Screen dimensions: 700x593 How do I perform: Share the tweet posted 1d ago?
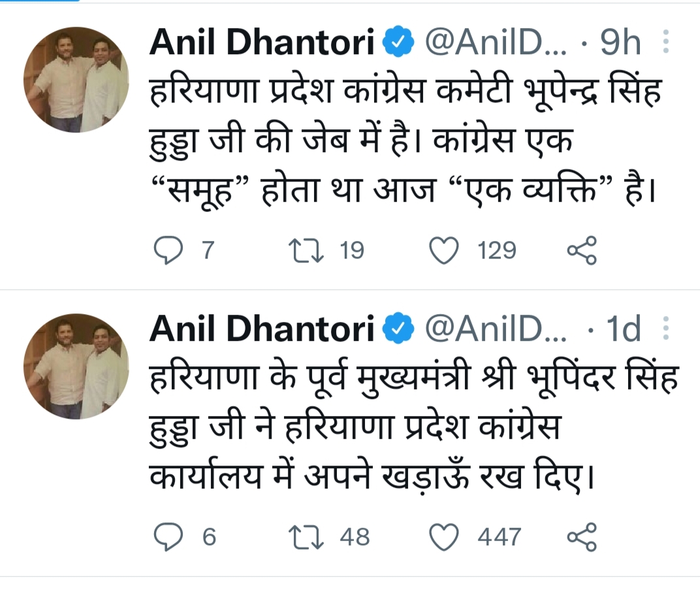pos(581,537)
